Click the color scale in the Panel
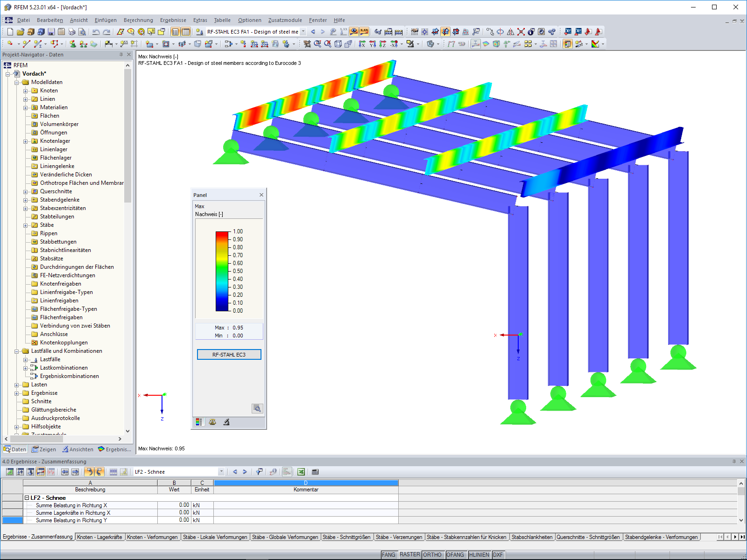 pyautogui.click(x=220, y=271)
